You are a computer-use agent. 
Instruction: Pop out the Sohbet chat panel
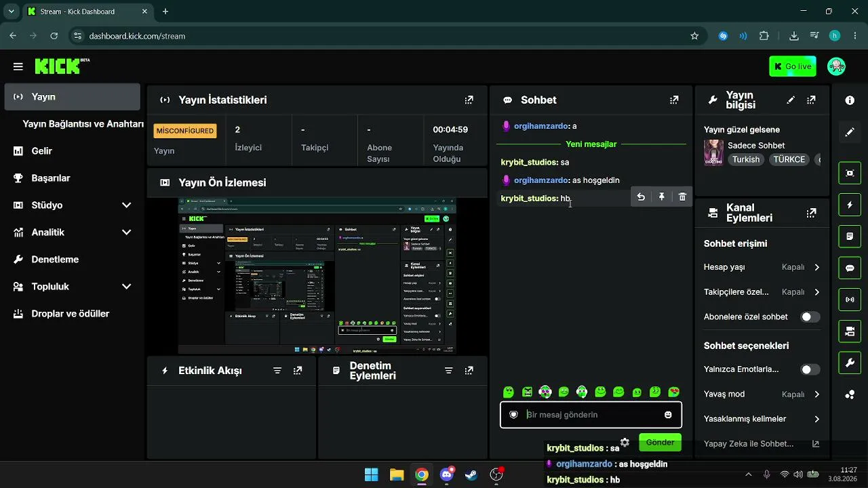[x=673, y=100]
